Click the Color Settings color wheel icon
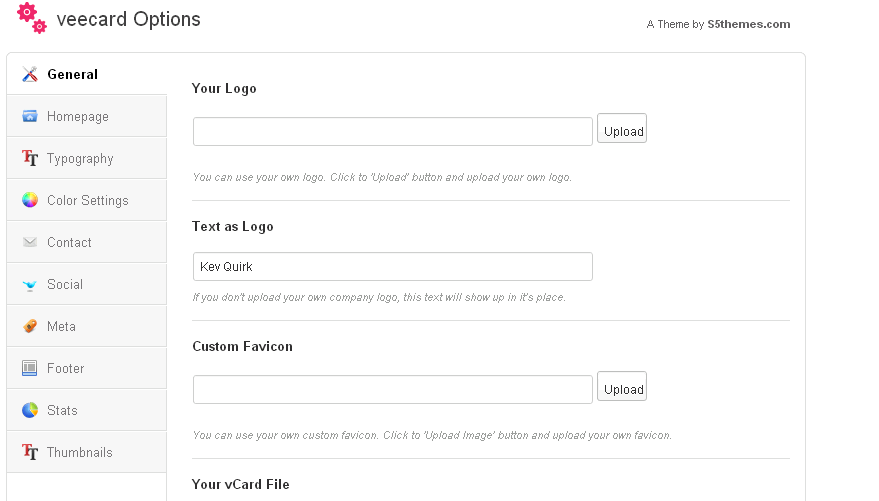 [x=29, y=200]
